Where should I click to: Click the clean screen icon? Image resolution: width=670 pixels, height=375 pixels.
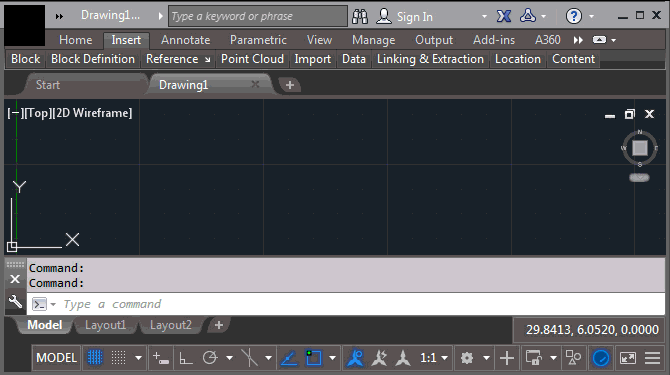point(628,357)
